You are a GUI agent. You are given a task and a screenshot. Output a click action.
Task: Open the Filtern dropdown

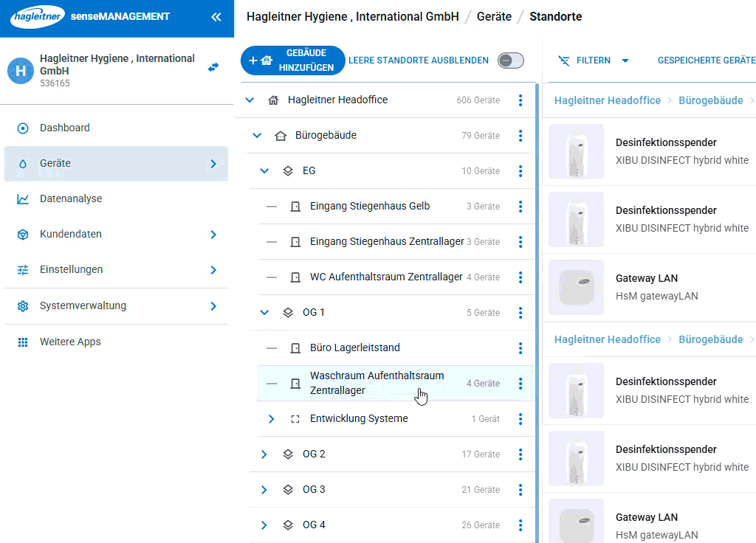594,60
